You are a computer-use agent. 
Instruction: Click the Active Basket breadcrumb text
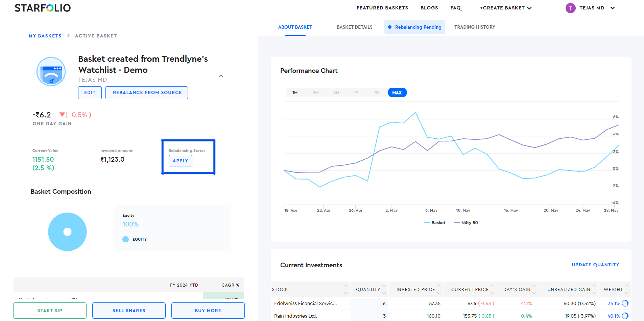pyautogui.click(x=96, y=36)
